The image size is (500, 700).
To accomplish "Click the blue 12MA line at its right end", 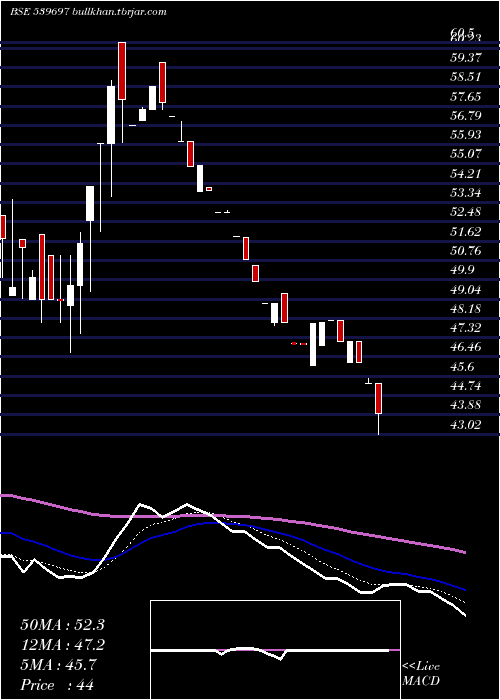I will [463, 589].
